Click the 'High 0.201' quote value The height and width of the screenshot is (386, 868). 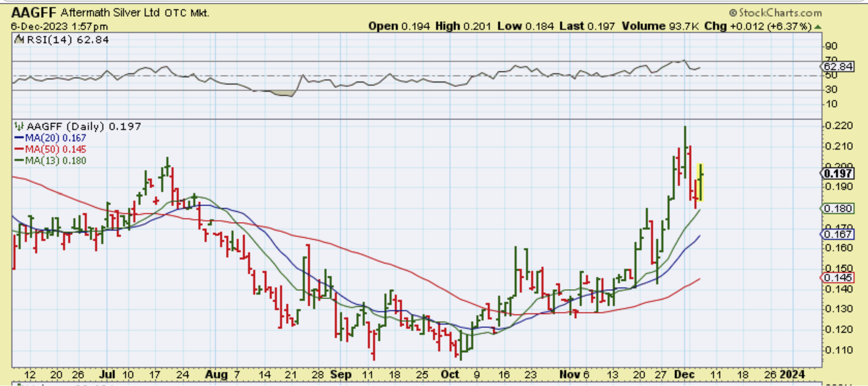(x=463, y=26)
